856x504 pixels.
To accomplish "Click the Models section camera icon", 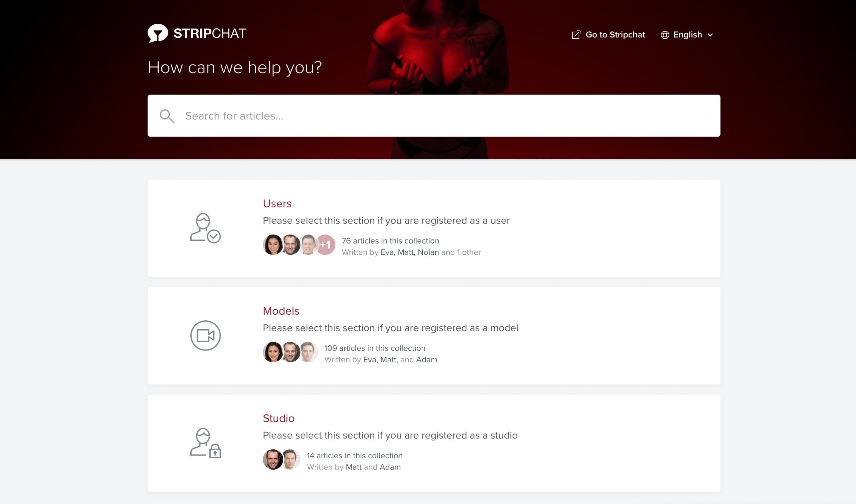I will pos(205,335).
